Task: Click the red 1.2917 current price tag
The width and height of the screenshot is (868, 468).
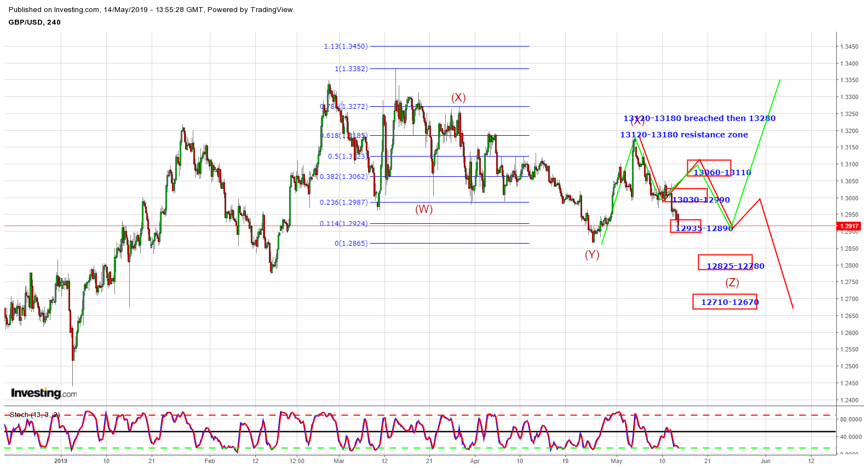Action: [x=849, y=226]
